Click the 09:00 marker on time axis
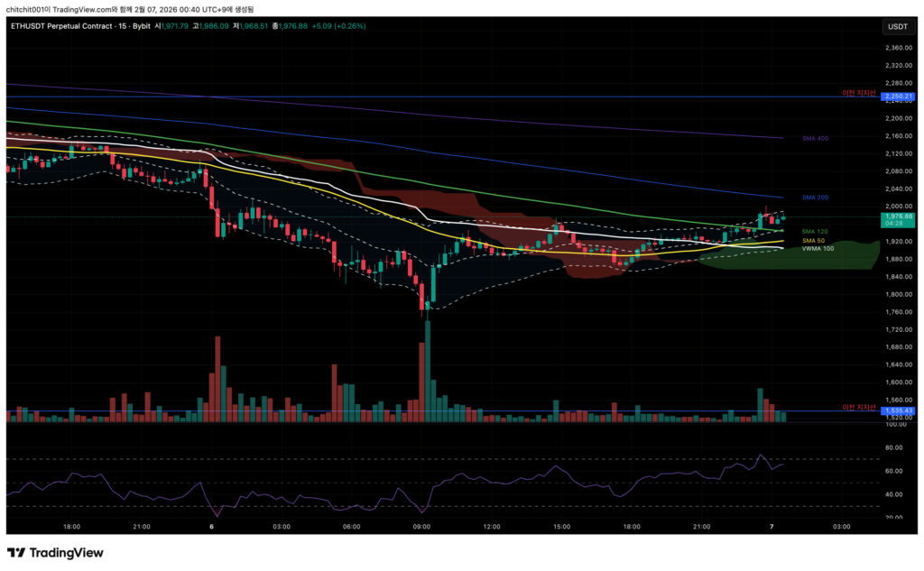Image resolution: width=924 pixels, height=571 pixels. pyautogui.click(x=421, y=527)
